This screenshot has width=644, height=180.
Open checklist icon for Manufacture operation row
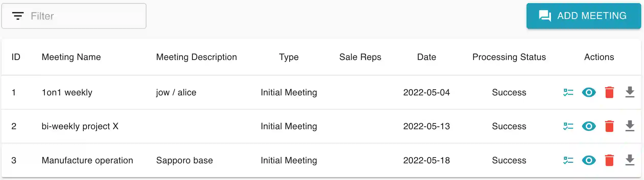(568, 160)
